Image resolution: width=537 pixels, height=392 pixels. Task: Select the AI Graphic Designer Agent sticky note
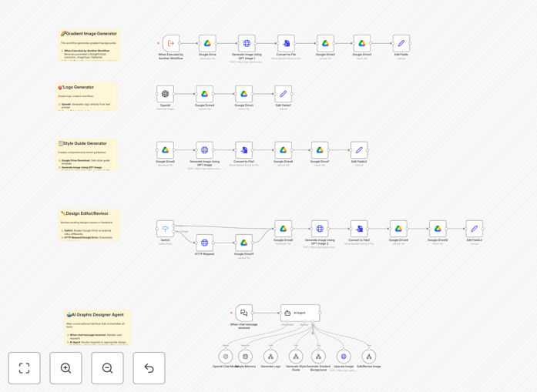coord(98,327)
